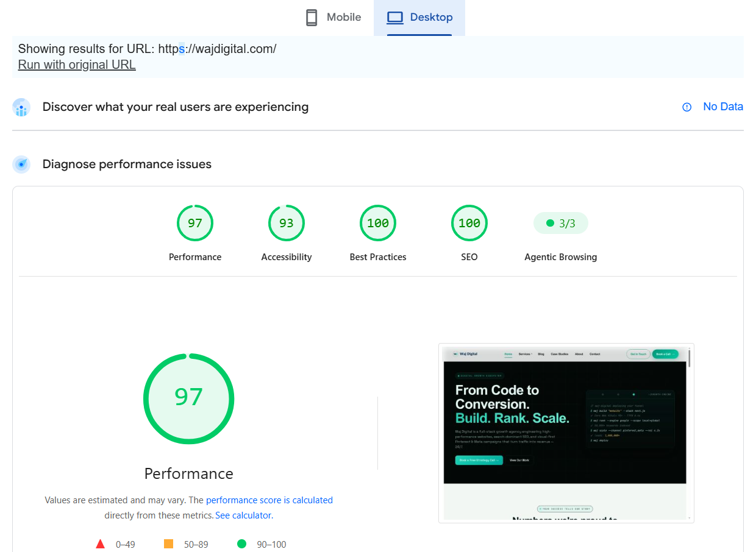Viewport: 756px width, 552px height.
Task: Select the Performance 97 score gauge
Action: 195,223
